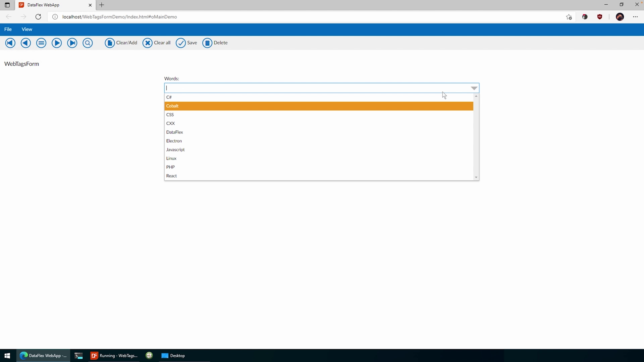
Task: Open the prompt search magnifier icon
Action: click(x=88, y=43)
